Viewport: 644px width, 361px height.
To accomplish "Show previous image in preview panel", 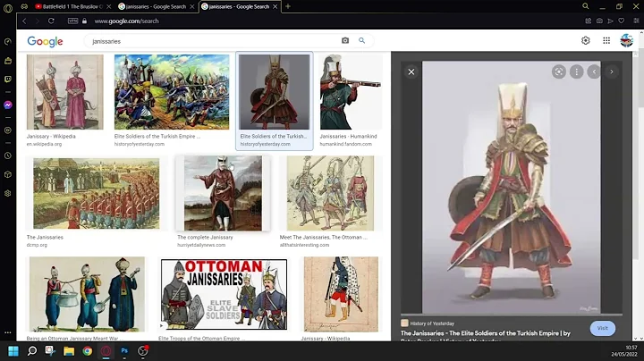I will coord(594,71).
